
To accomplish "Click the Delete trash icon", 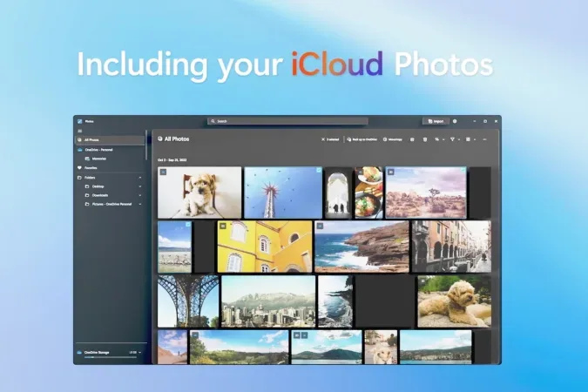I will tap(425, 139).
